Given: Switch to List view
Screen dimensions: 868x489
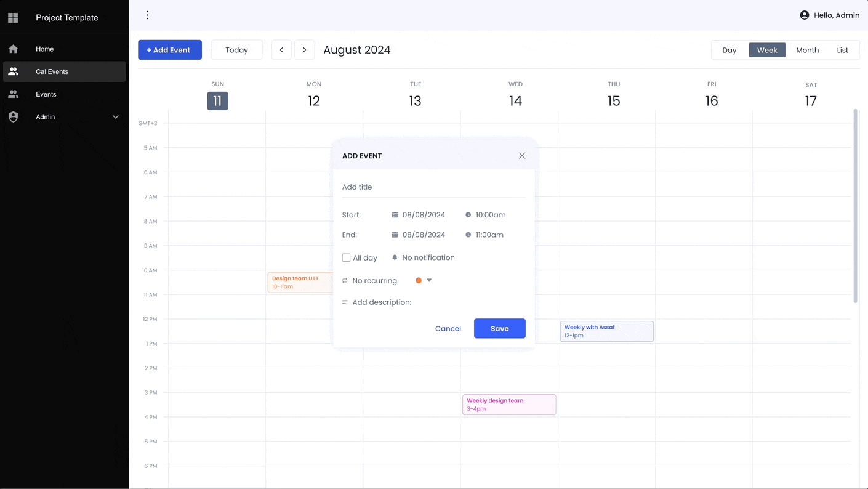Looking at the screenshot, I should pos(843,50).
